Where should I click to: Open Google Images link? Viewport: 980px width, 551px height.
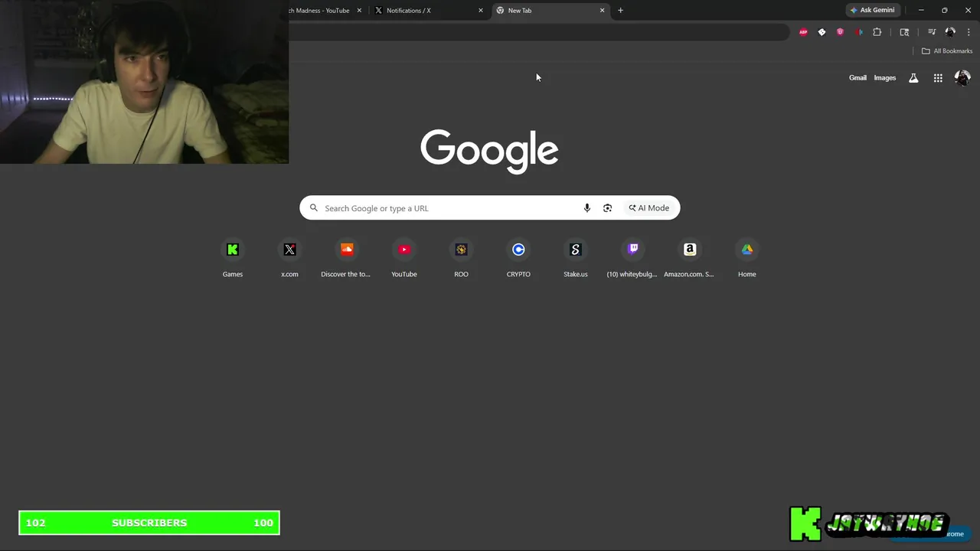tap(884, 78)
